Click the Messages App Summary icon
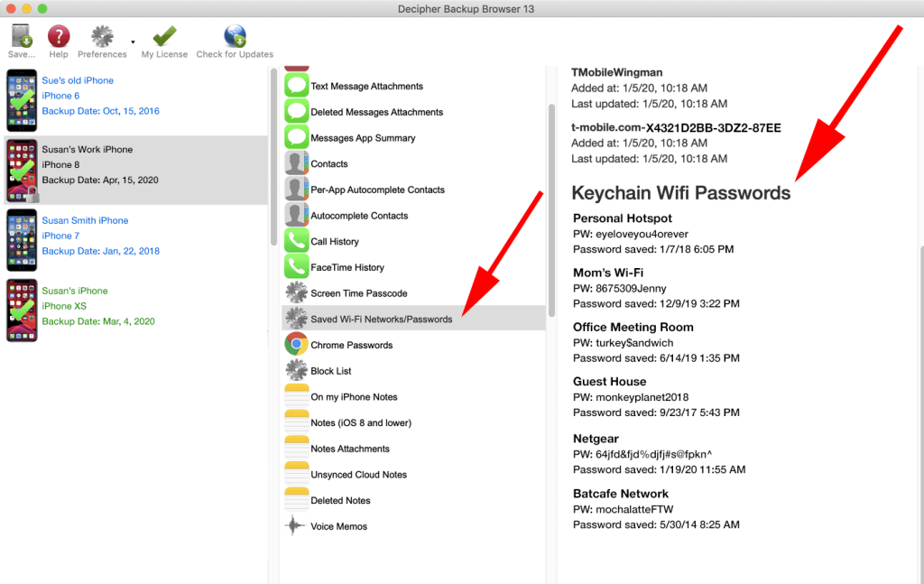The width and height of the screenshot is (924, 584). (296, 138)
